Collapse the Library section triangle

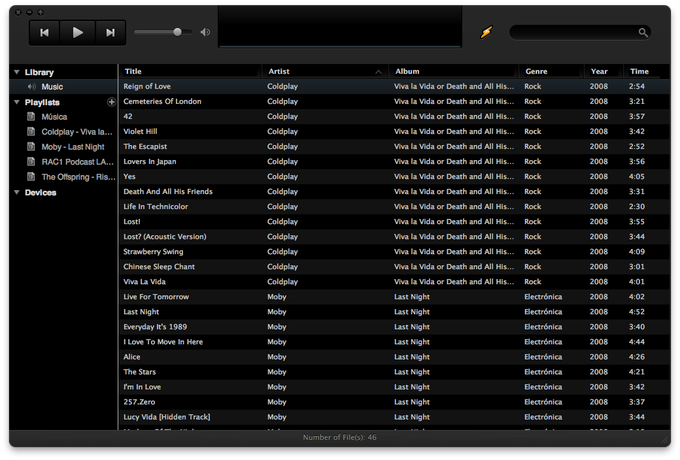17,72
